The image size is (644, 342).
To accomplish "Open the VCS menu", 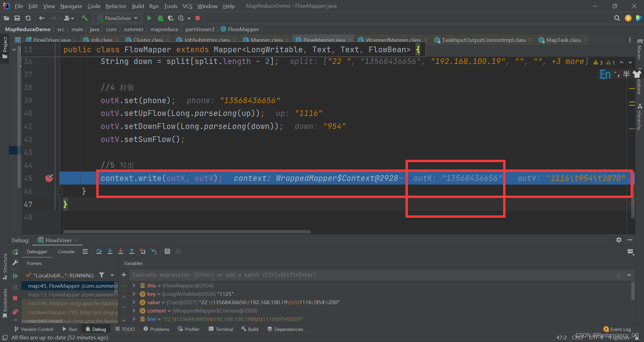I will 187,6.
